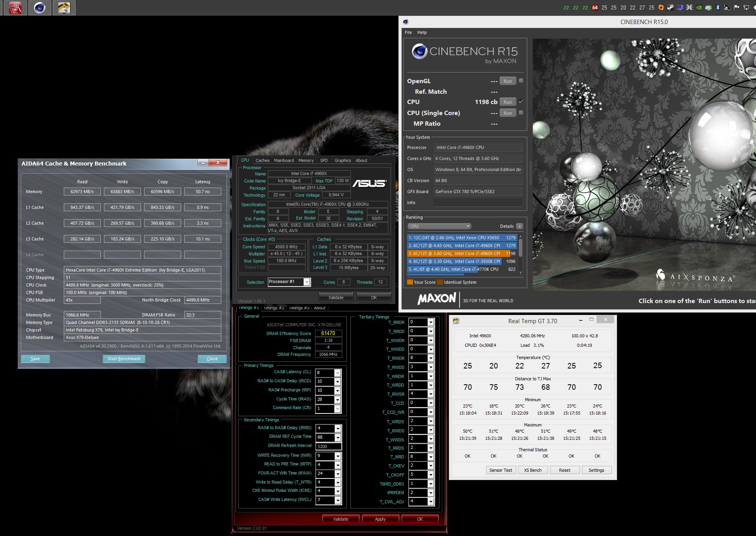Click Real Temp window title icon

456,321
